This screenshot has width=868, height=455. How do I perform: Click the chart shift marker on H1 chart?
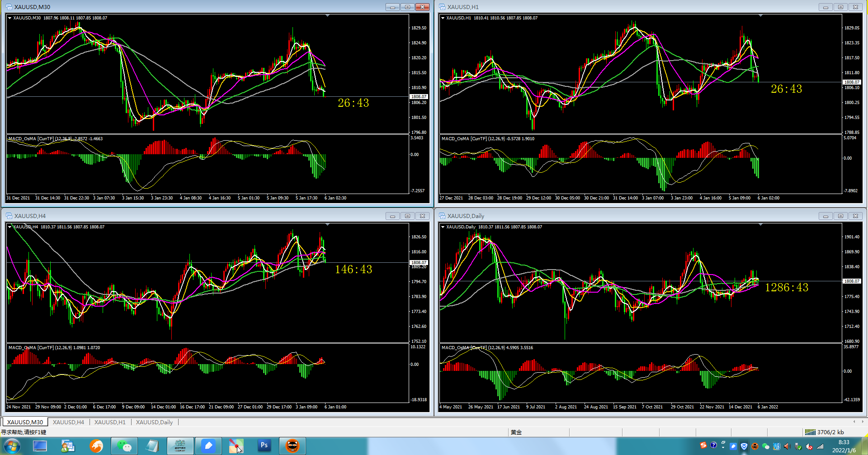point(760,16)
